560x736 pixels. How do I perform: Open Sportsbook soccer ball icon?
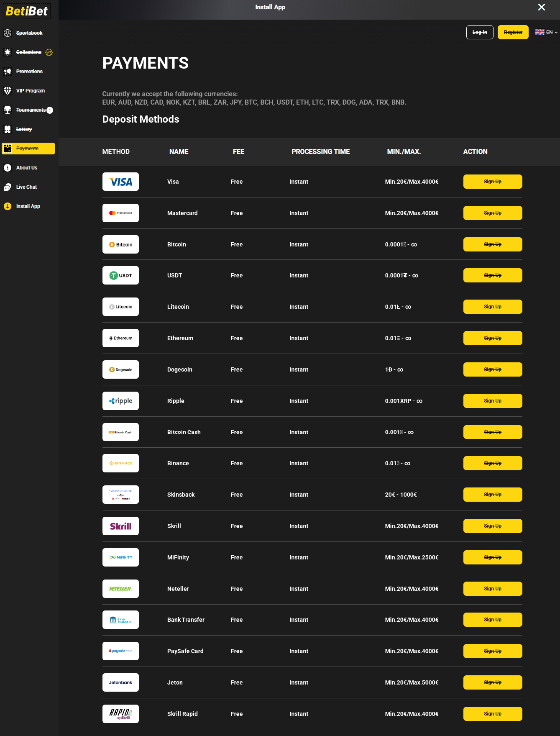[x=8, y=33]
